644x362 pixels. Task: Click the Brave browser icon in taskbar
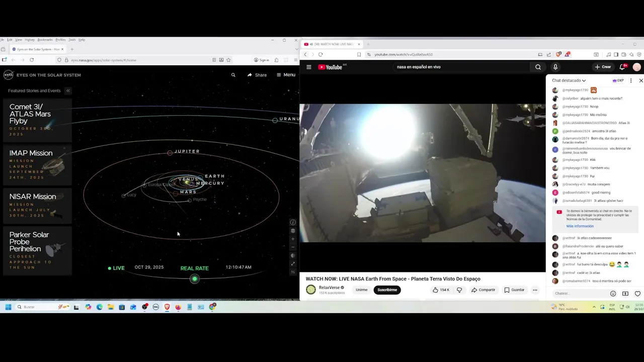click(x=167, y=307)
